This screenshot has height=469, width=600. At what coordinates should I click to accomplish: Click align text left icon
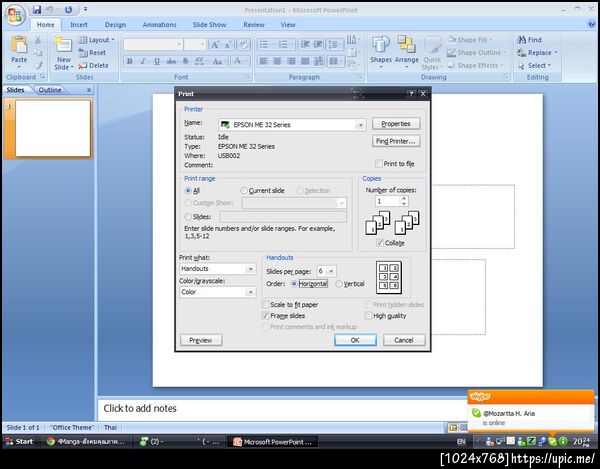pos(264,61)
